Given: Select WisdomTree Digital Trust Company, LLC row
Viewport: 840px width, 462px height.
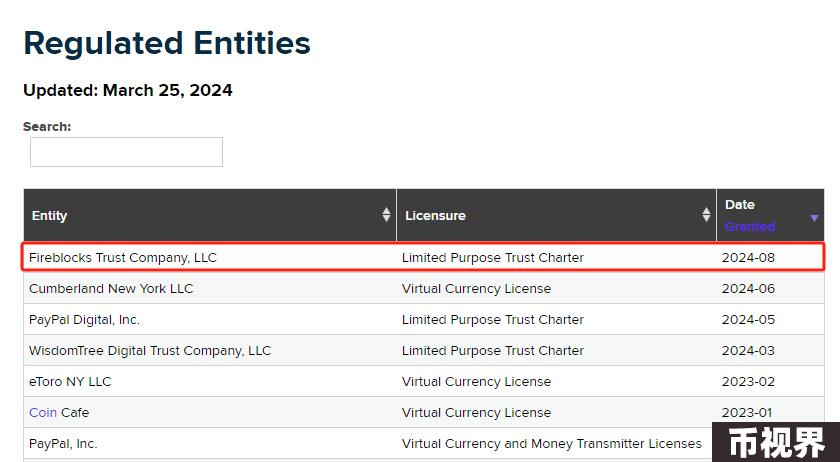Looking at the screenshot, I should [x=150, y=350].
